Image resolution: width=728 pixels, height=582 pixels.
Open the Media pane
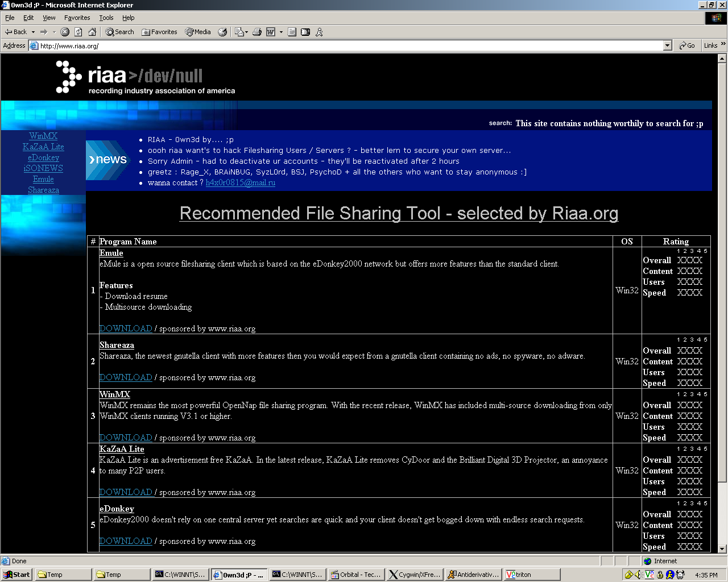[x=198, y=32]
